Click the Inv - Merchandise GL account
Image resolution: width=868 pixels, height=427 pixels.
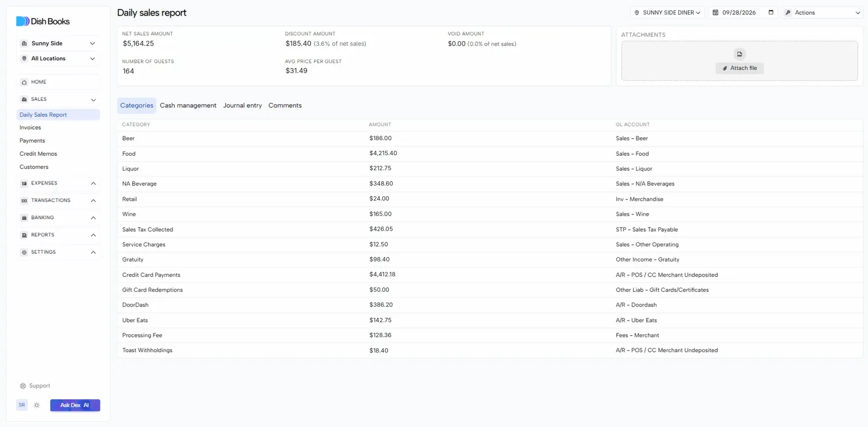click(639, 200)
